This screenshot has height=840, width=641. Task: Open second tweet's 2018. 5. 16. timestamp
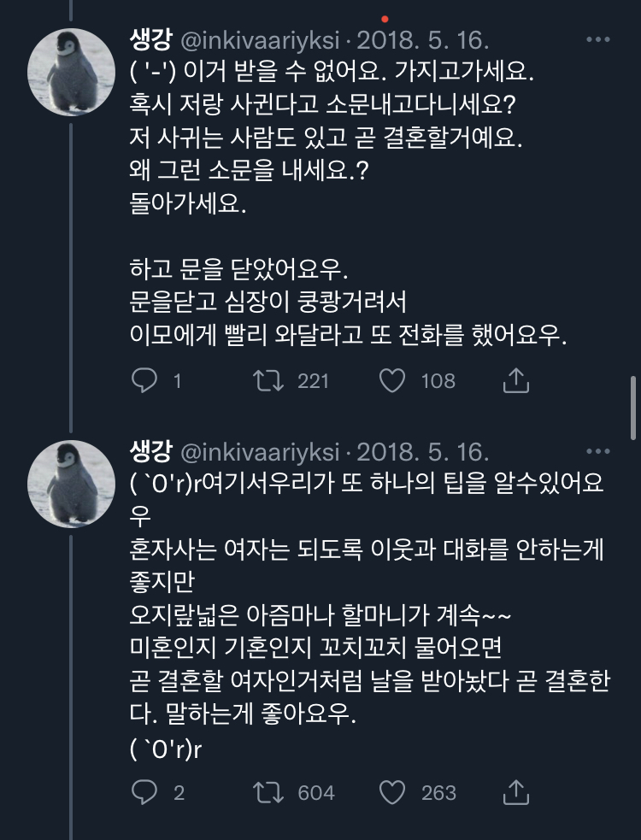point(422,451)
